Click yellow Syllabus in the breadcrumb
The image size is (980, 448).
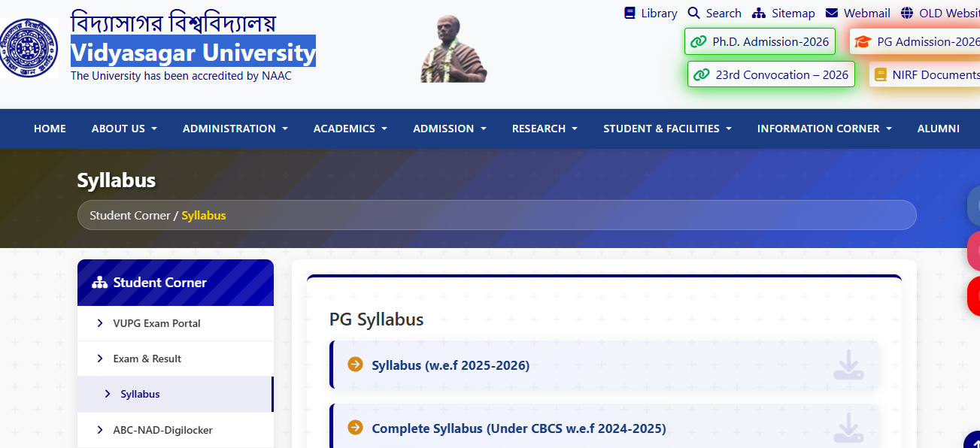pos(204,215)
